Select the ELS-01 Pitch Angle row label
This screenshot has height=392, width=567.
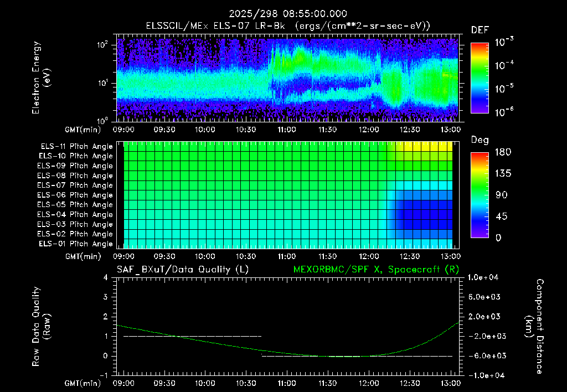coord(76,244)
